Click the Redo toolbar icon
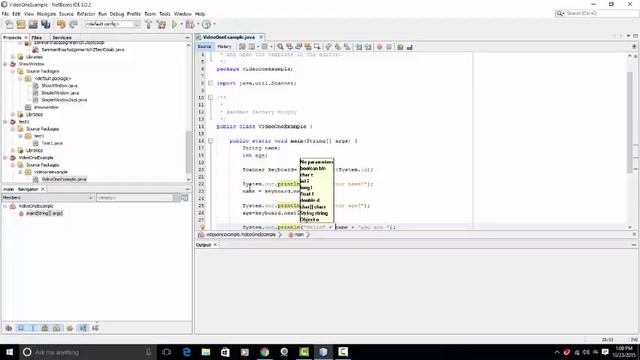 coord(73,24)
